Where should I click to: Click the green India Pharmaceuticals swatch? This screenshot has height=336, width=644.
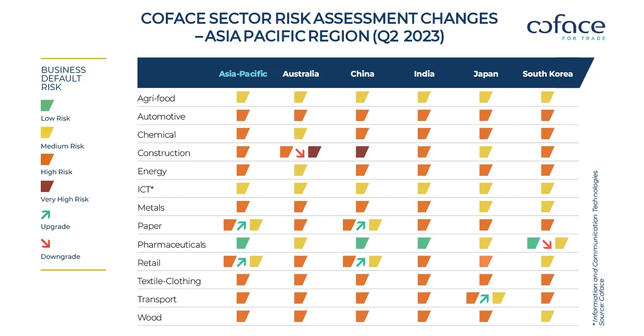click(x=424, y=243)
